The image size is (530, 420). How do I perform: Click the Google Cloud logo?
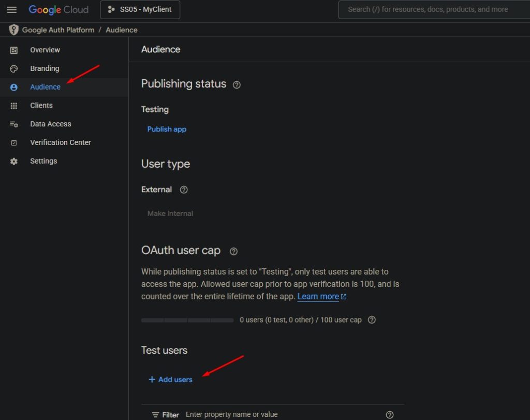click(58, 10)
